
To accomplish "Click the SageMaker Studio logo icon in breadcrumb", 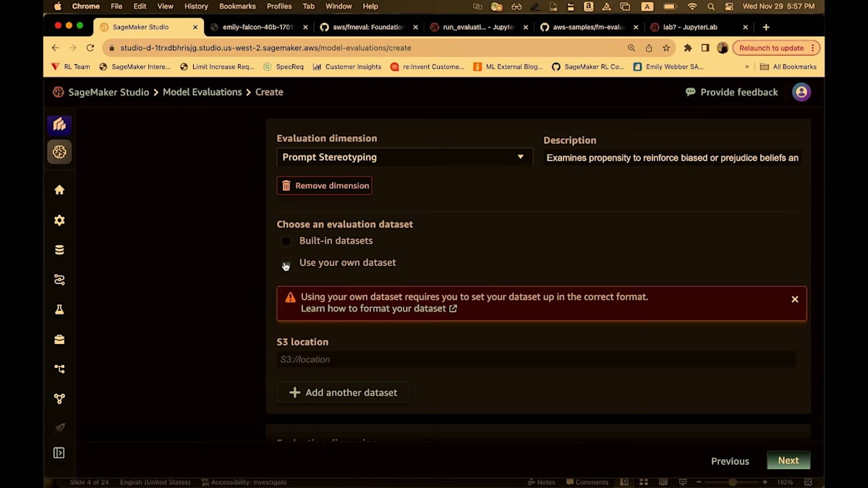I will click(59, 93).
